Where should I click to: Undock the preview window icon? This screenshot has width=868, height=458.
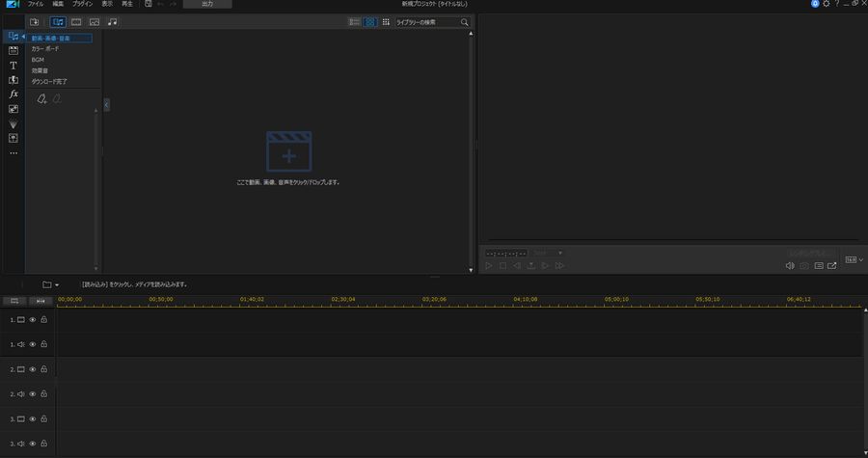coord(832,265)
